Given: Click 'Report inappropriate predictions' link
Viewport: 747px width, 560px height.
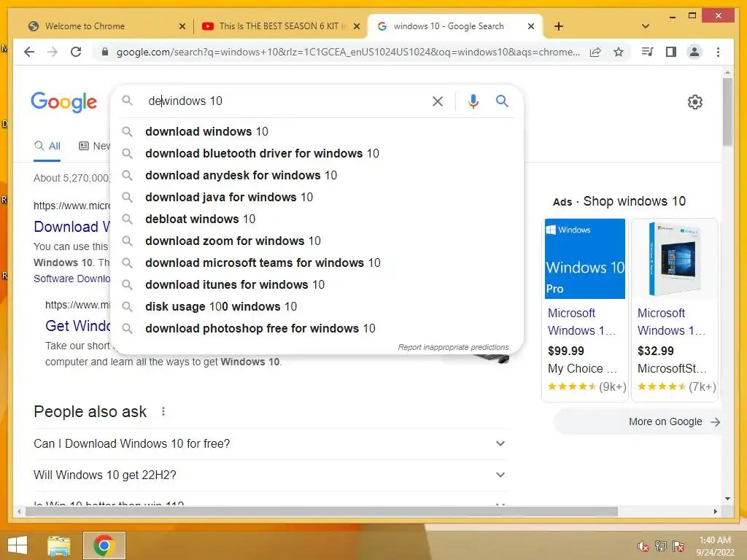Looking at the screenshot, I should (453, 347).
